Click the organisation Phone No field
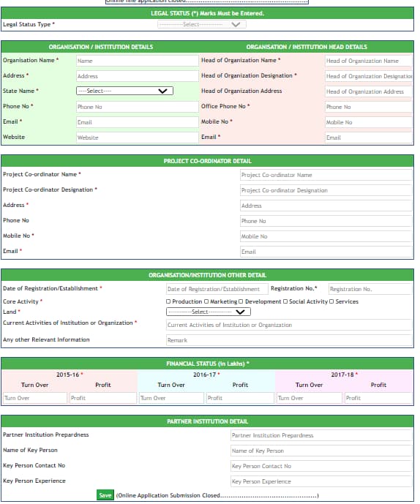 138,107
